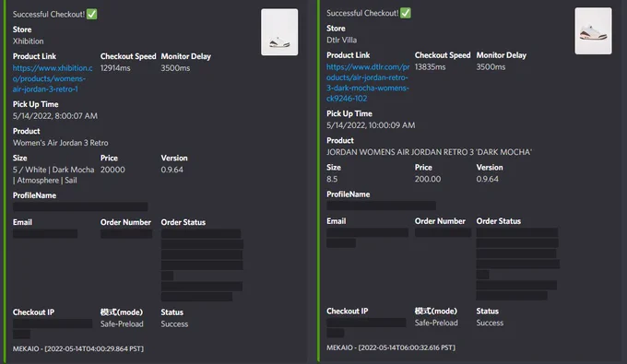
Task: Select the MEKAIO timestamp ending 04:00:29.864 PST
Action: [x=78, y=349]
